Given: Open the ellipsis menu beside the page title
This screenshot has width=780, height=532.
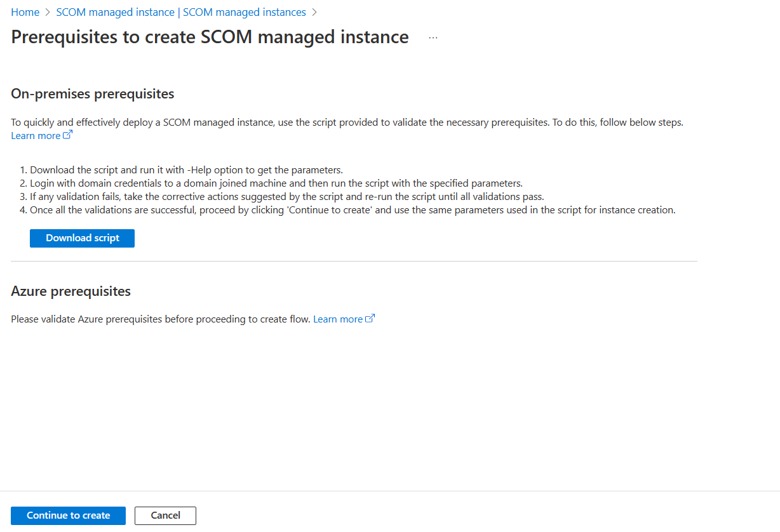Looking at the screenshot, I should pos(433,37).
